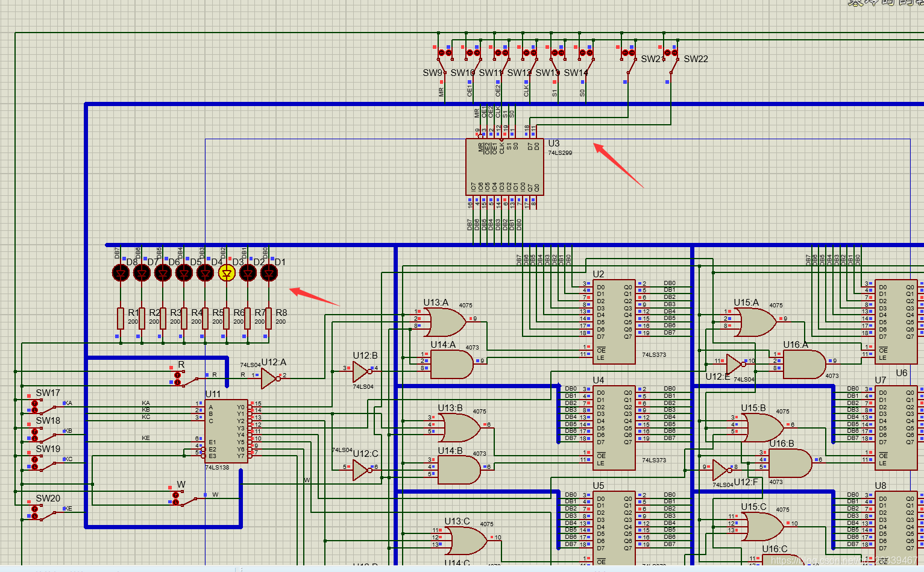This screenshot has height=572, width=924.
Task: Select the U15:B OR gate
Action: point(763,428)
